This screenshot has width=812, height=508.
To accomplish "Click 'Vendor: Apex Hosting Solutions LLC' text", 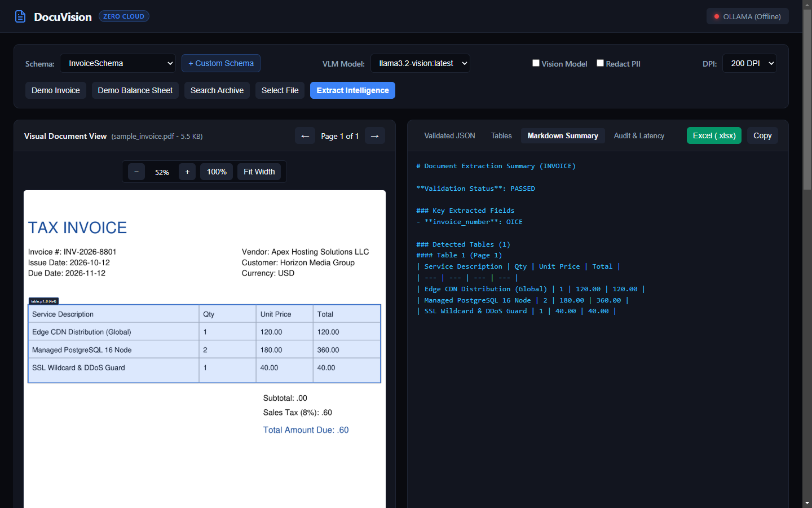I will (305, 252).
